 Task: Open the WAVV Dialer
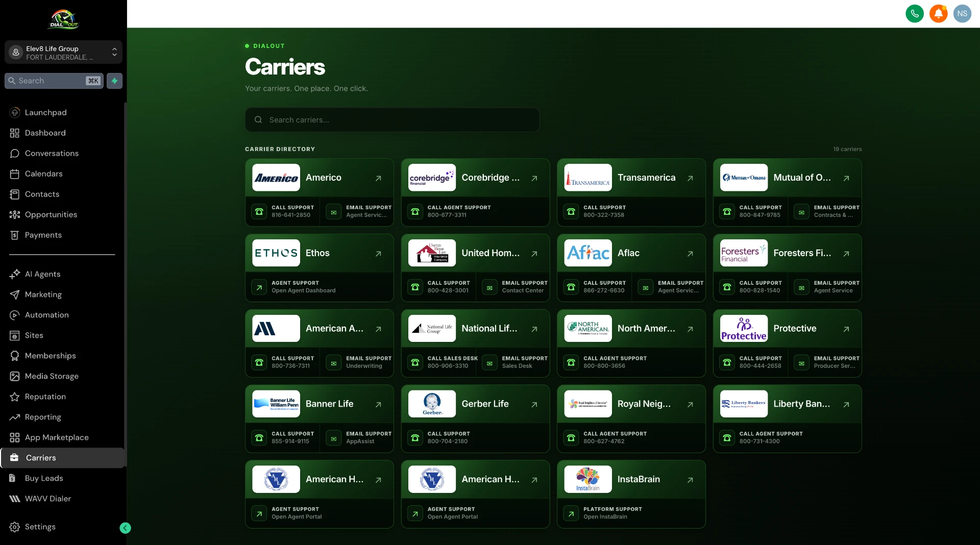[x=62, y=499]
